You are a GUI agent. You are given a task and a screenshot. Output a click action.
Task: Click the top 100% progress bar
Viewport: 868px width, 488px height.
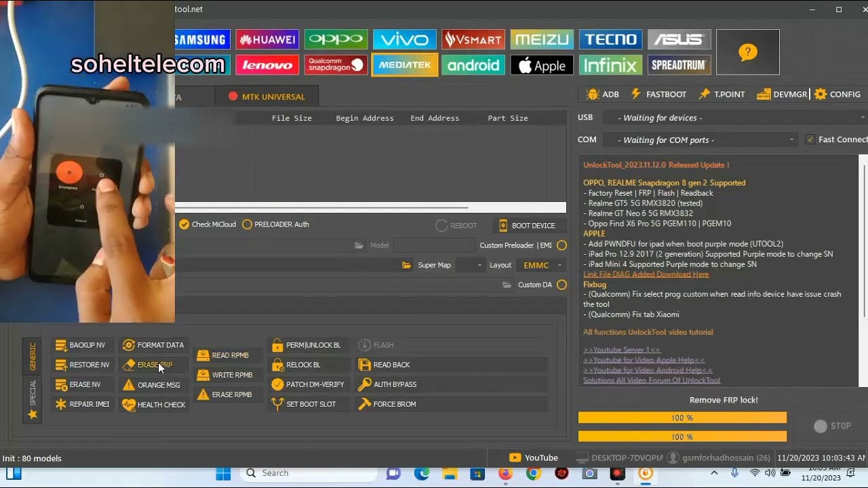(682, 418)
